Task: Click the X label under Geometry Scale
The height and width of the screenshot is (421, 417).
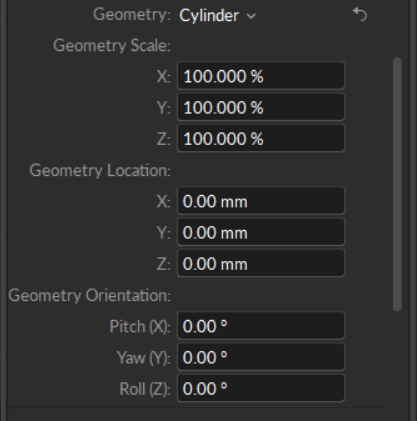Action: pyautogui.click(x=164, y=77)
